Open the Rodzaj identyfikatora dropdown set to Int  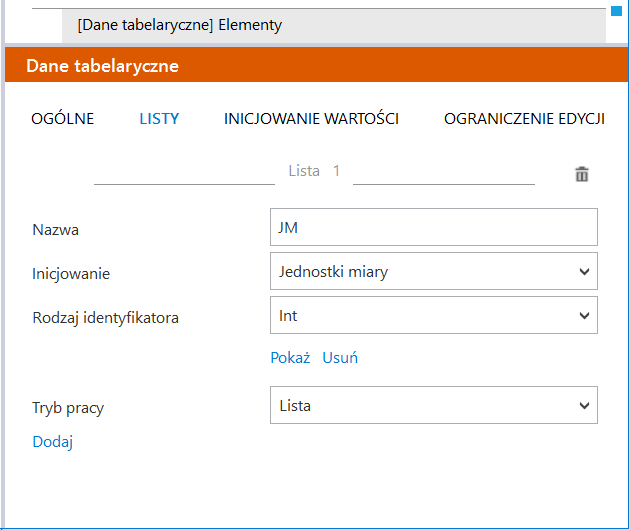[x=433, y=315]
